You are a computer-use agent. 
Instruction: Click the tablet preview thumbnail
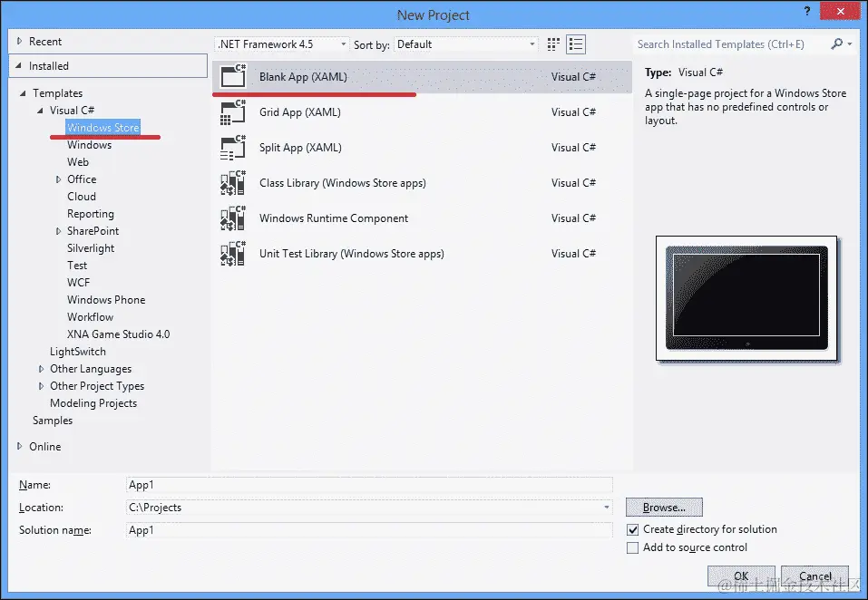[746, 298]
